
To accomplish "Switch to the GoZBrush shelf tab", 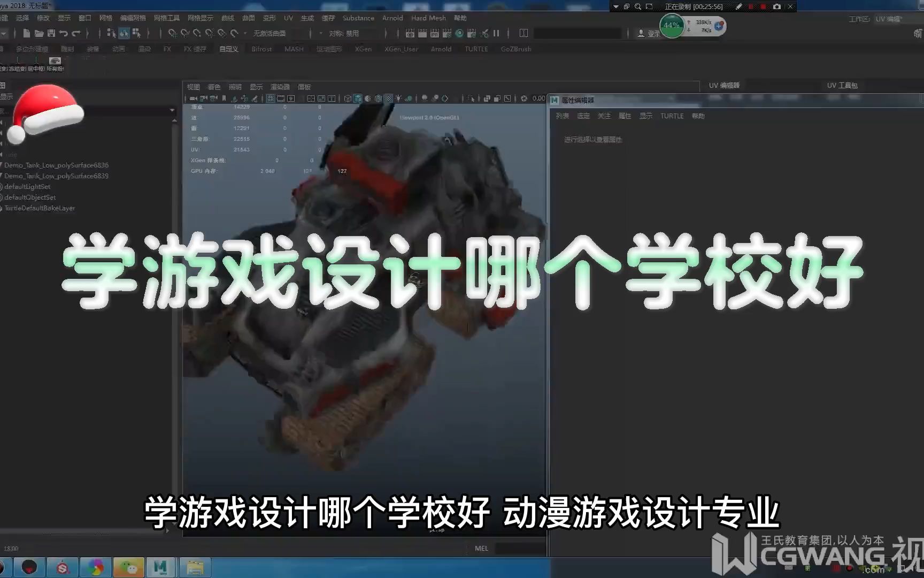I will pos(516,49).
